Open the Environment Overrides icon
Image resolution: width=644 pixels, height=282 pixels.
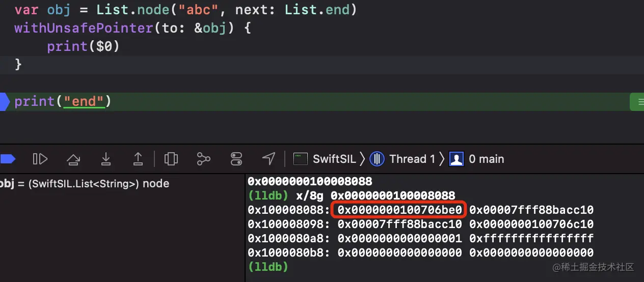tap(236, 159)
